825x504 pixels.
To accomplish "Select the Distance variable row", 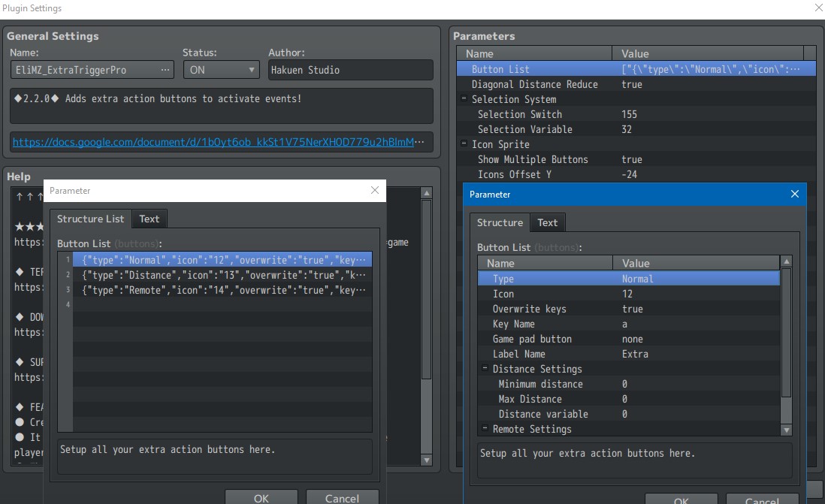I will click(x=629, y=414).
